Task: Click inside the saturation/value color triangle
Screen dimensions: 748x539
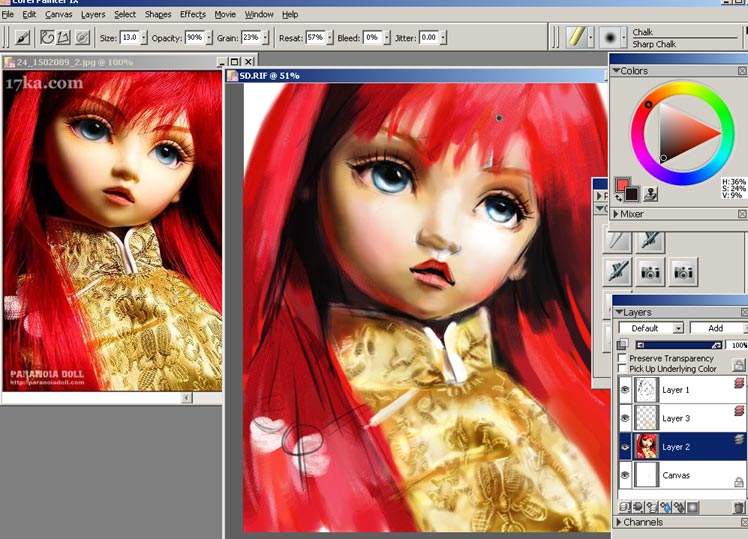Action: pos(682,133)
